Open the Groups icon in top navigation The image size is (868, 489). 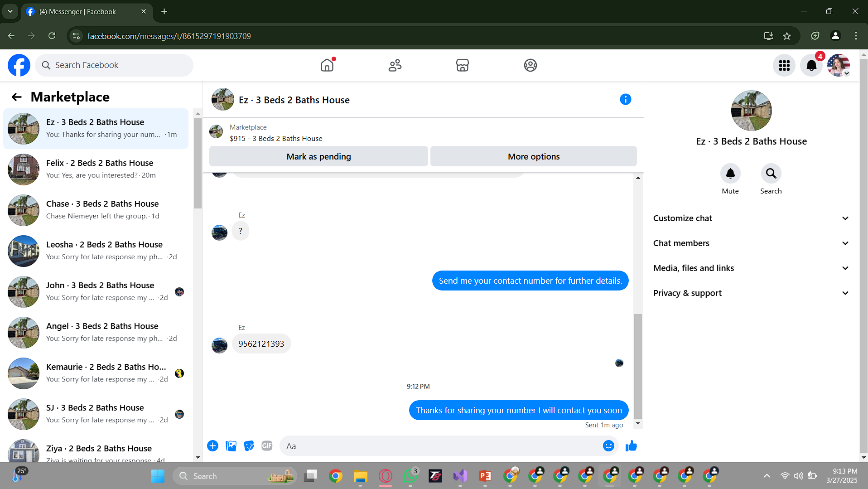point(530,65)
